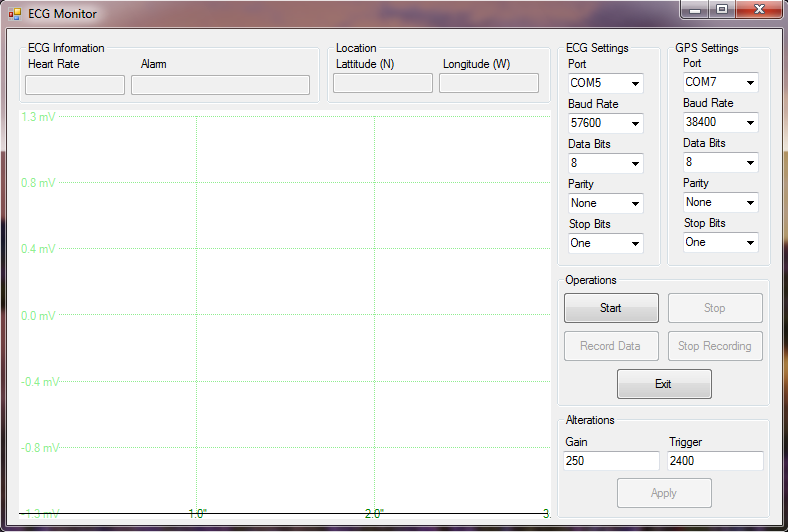788x532 pixels.
Task: Click the ECG Monitor title bar app icon
Action: [15, 14]
